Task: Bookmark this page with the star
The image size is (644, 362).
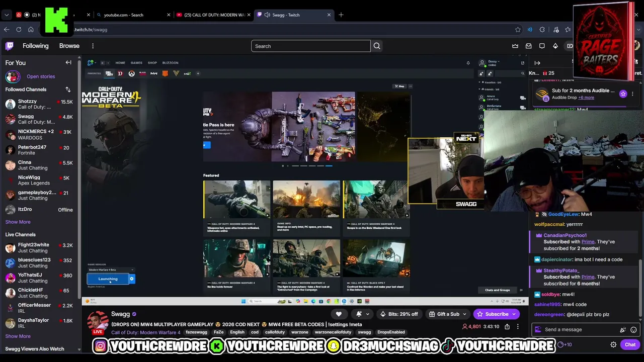Action: point(518,30)
